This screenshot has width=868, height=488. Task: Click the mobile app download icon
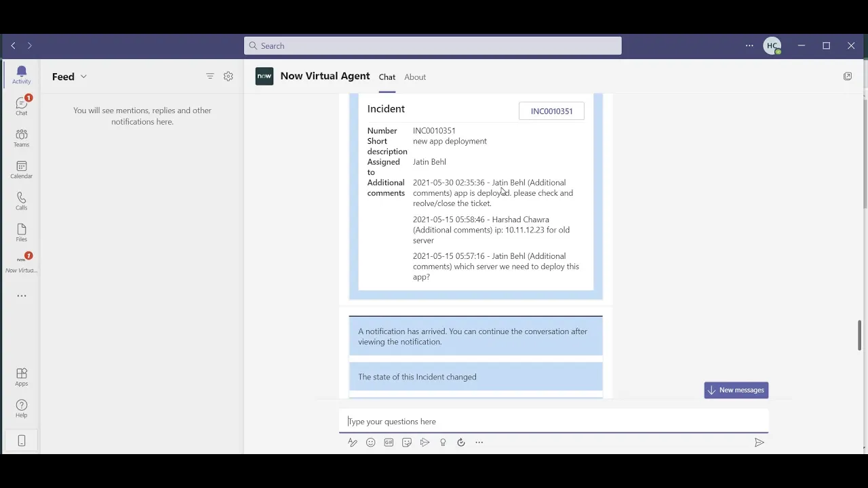(21, 441)
